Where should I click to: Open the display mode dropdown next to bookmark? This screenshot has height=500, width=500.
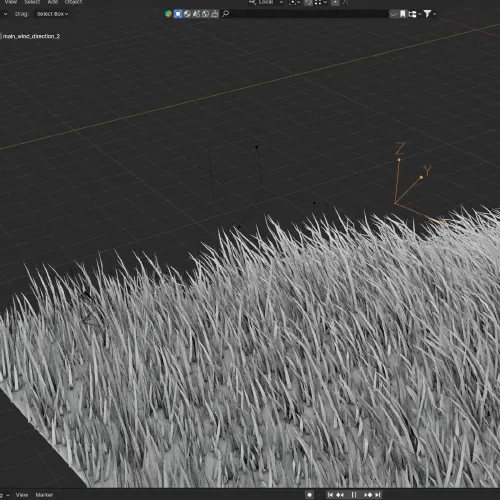tap(415, 14)
